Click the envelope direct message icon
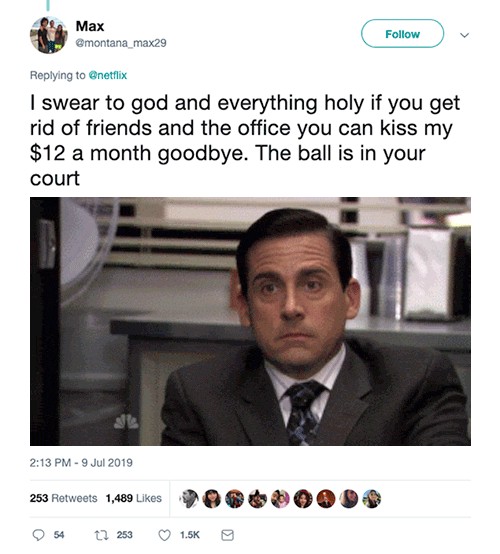The image size is (500, 554). (227, 535)
